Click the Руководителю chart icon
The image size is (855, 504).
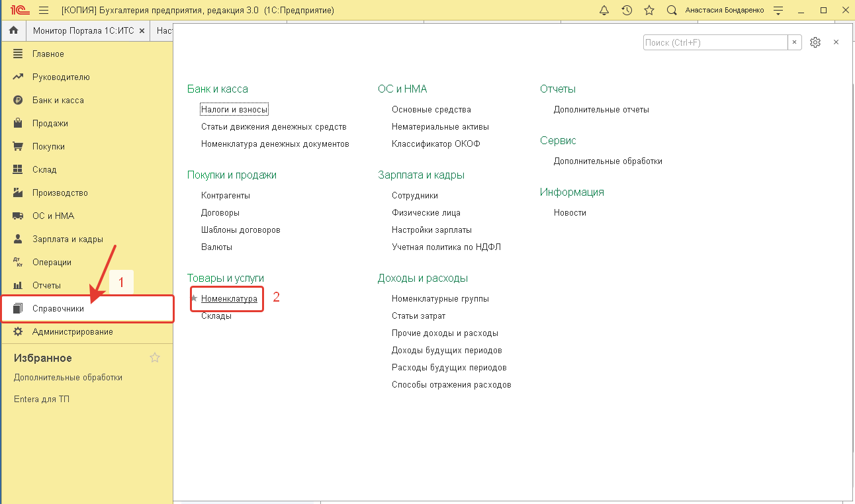(19, 77)
